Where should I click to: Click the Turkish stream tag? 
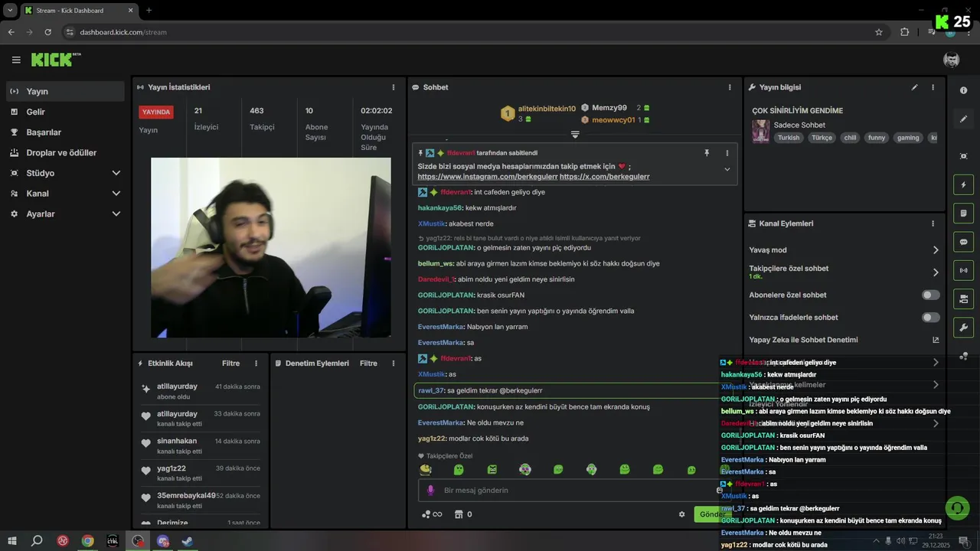point(789,138)
